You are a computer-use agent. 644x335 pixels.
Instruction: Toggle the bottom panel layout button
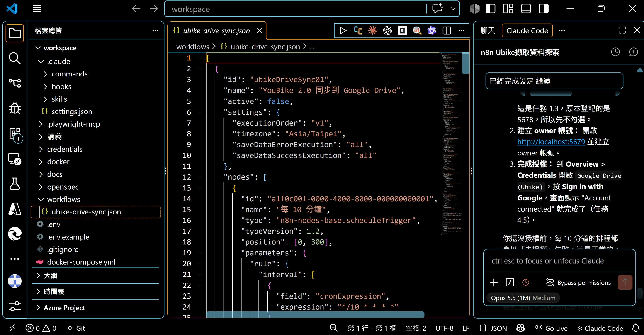526,9
